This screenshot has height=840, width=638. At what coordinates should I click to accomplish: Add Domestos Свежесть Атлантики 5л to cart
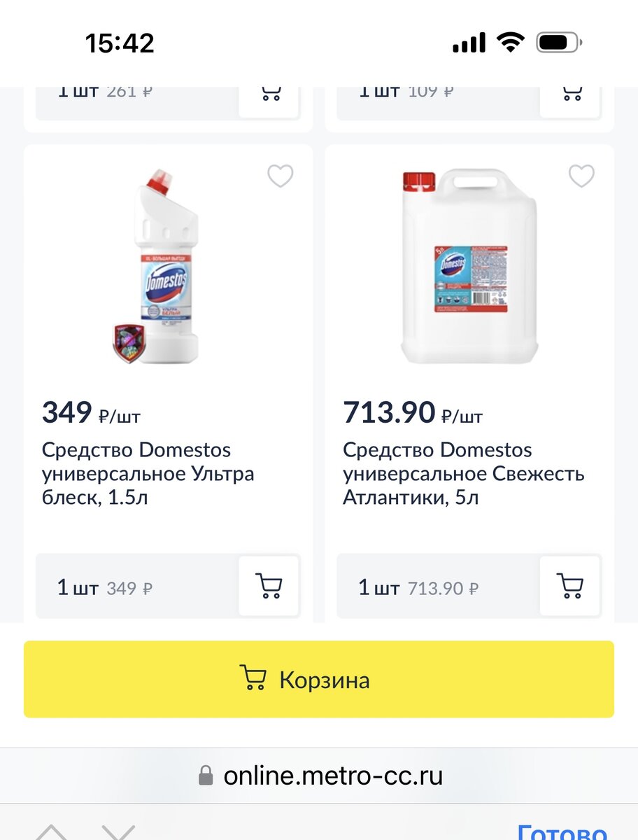coord(570,586)
